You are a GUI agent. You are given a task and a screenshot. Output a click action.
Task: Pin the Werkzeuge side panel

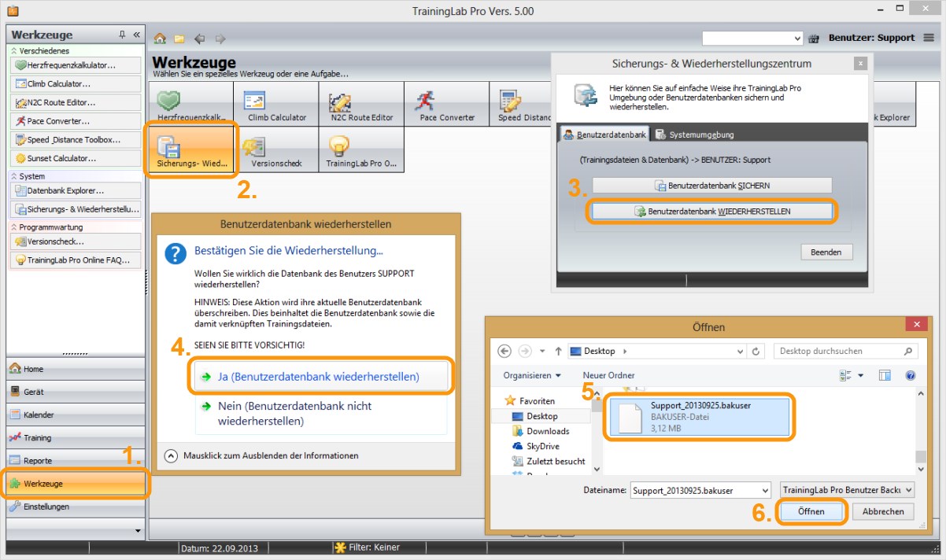point(122,35)
